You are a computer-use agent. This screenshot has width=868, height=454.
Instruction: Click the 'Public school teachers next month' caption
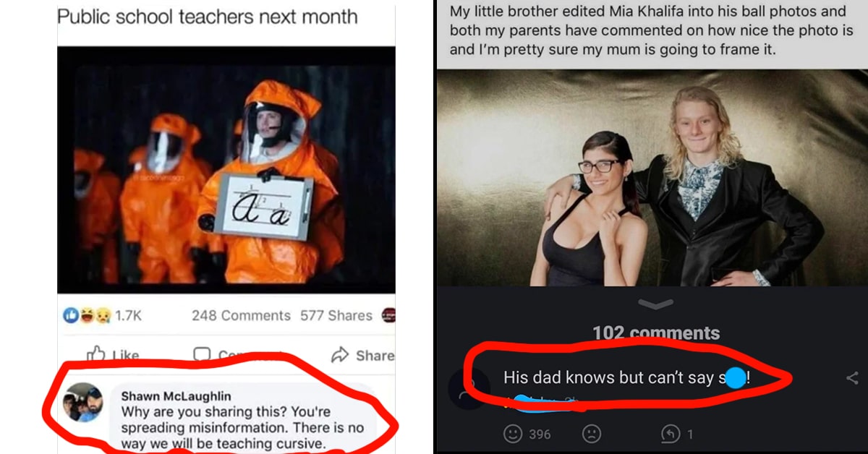pyautogui.click(x=208, y=17)
